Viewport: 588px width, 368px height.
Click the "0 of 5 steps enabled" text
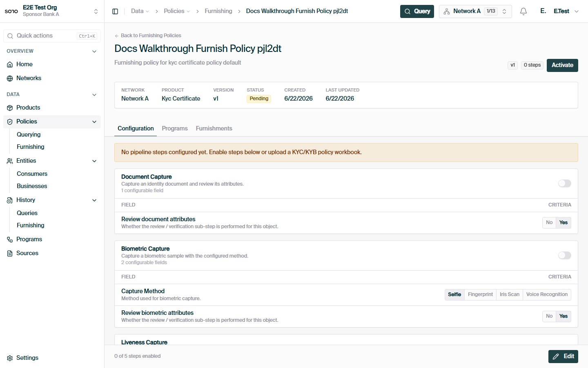coord(138,356)
